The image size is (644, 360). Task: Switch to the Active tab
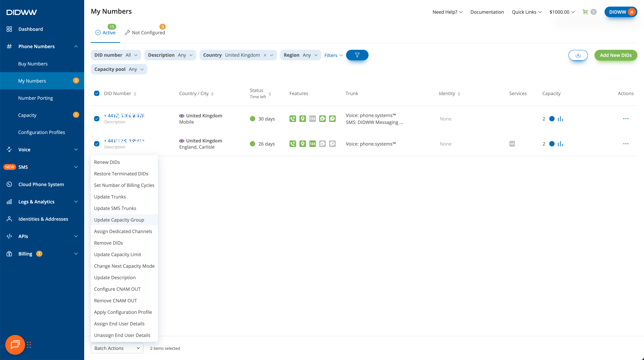point(105,33)
